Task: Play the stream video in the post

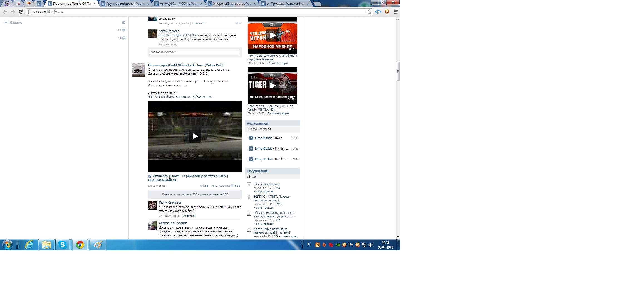Action: 195,136
